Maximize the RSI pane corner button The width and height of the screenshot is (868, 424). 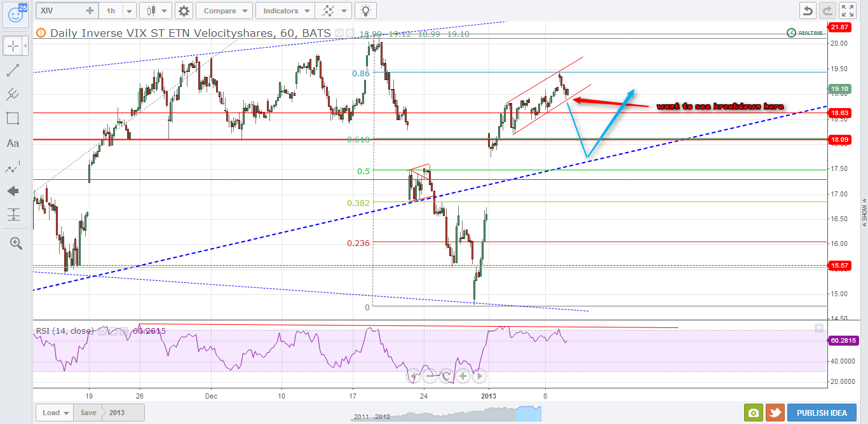click(x=819, y=328)
